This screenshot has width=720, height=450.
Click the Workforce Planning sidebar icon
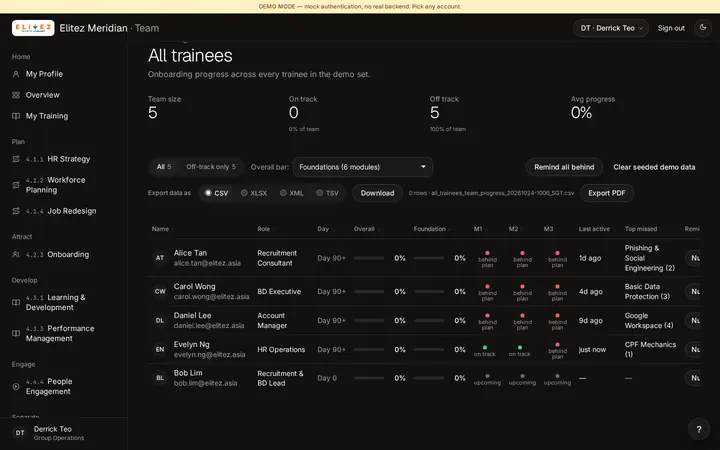(16, 185)
